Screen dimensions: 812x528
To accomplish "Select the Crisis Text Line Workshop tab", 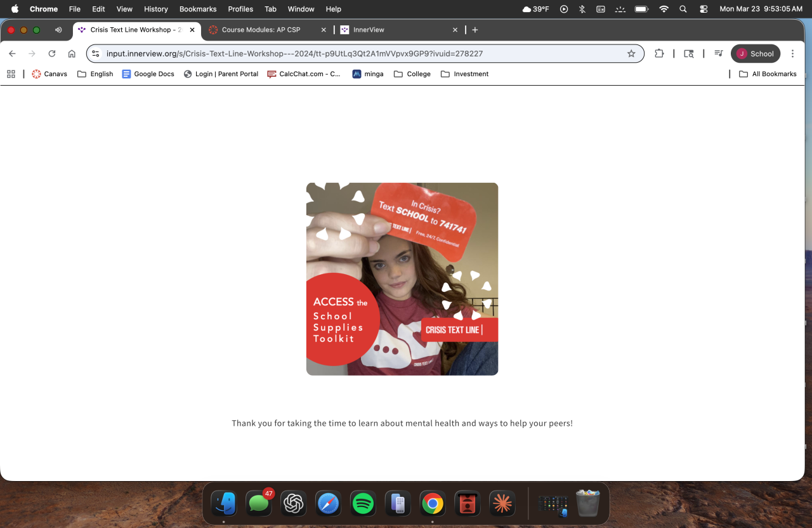I will [136, 30].
